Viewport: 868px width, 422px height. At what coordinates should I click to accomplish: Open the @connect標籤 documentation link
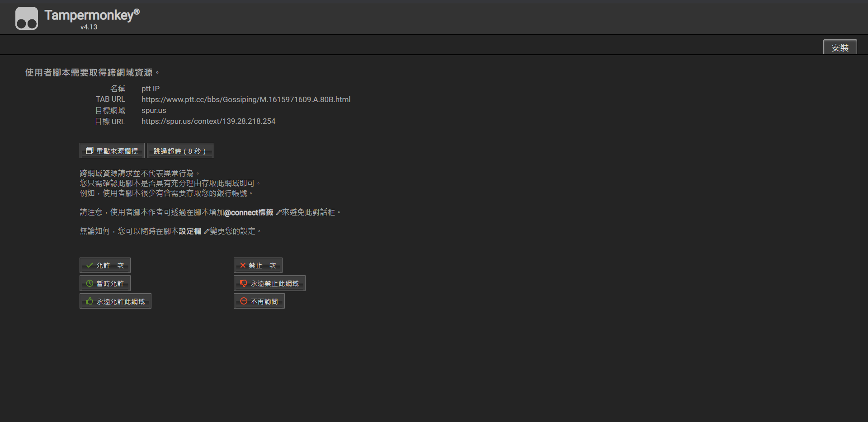click(249, 212)
